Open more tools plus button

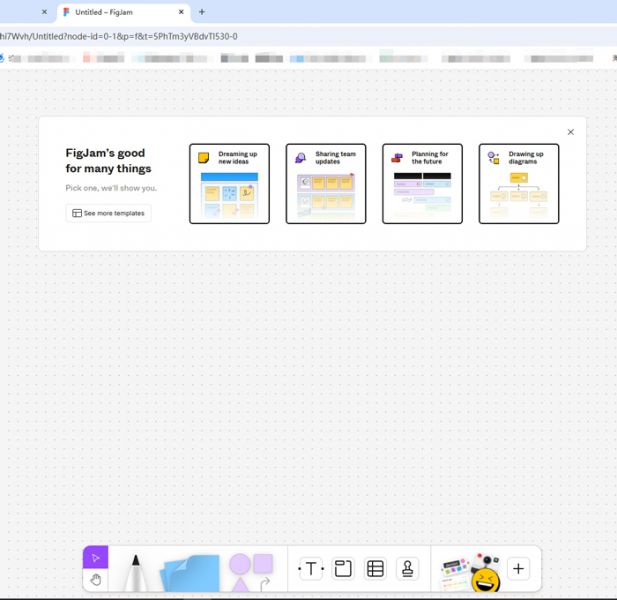(x=518, y=569)
